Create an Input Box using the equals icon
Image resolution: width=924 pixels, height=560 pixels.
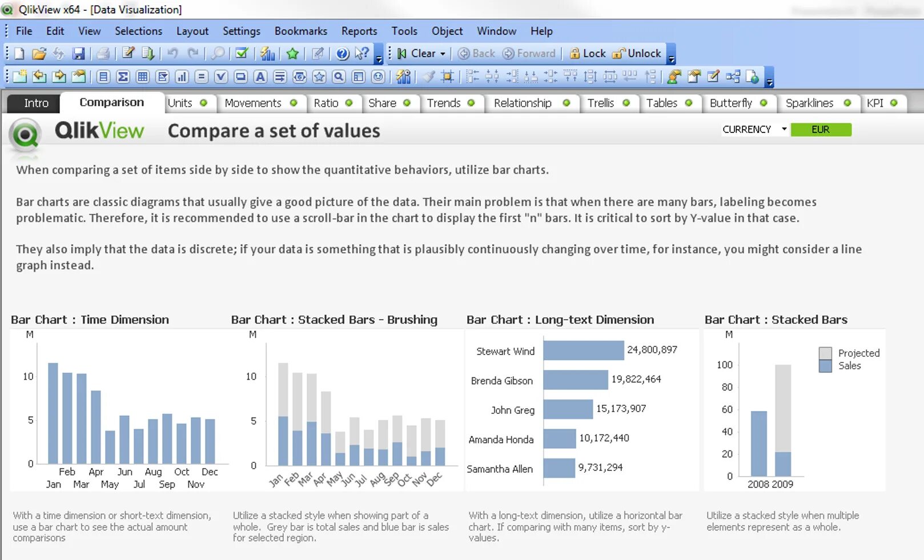(201, 76)
